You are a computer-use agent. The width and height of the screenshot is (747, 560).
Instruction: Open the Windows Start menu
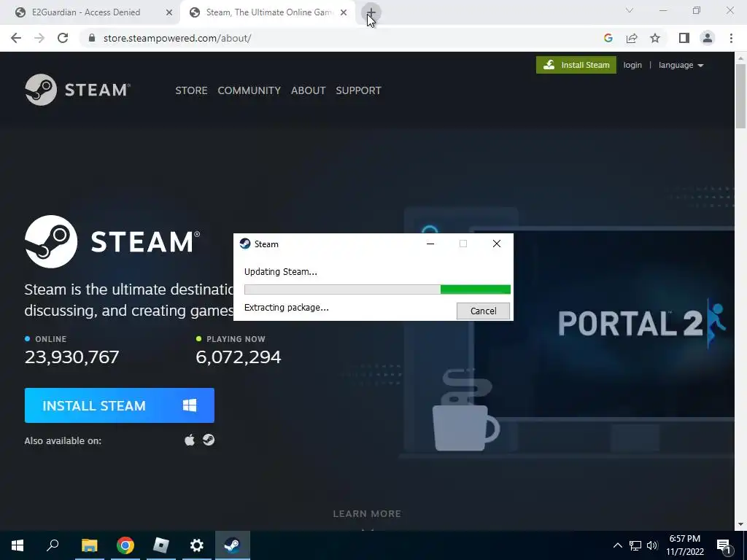click(x=18, y=545)
